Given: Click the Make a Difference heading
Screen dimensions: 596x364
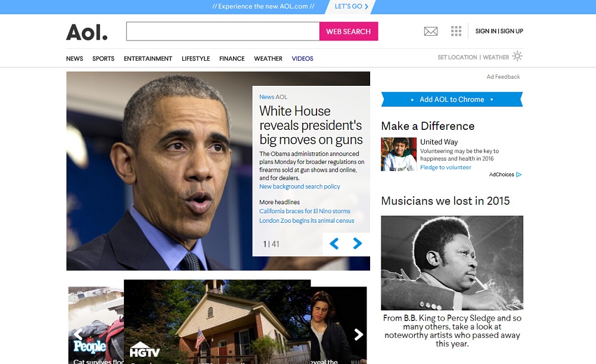Looking at the screenshot, I should click(428, 126).
